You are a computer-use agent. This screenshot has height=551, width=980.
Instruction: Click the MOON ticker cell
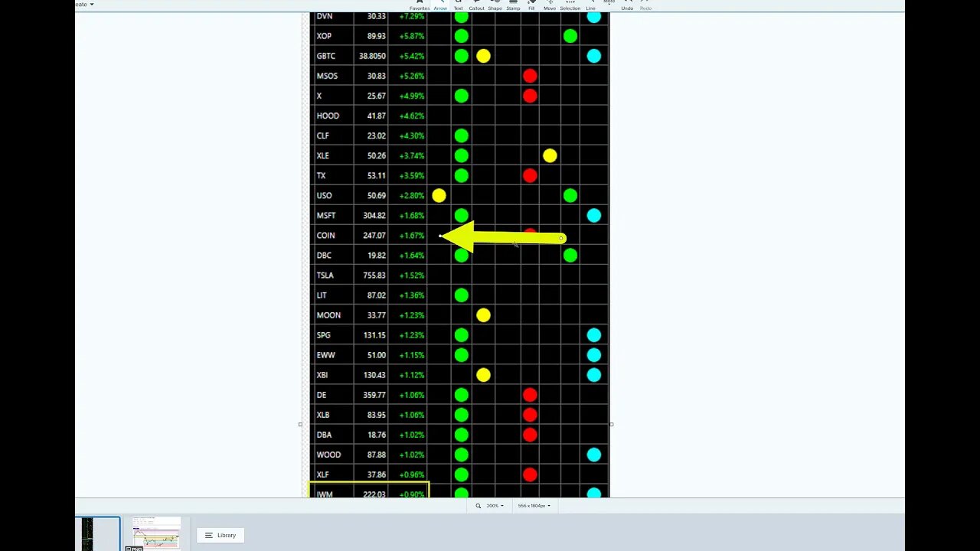[x=335, y=315]
